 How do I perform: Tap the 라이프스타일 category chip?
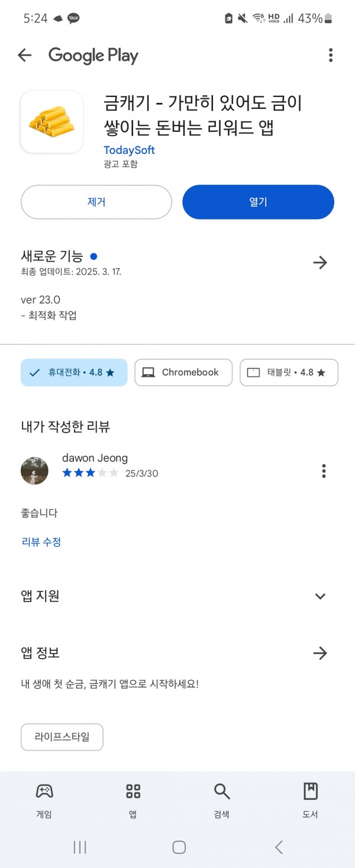(x=62, y=737)
